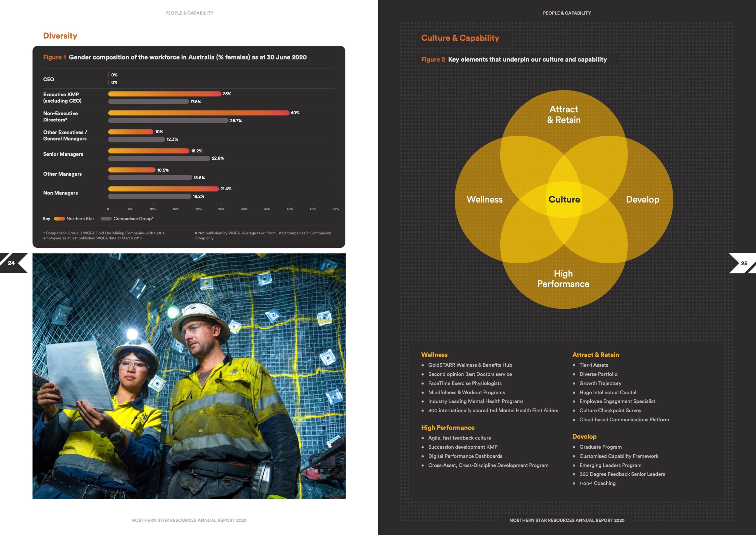Select the Northern Star legend swatch
756x535 pixels.
[59, 219]
